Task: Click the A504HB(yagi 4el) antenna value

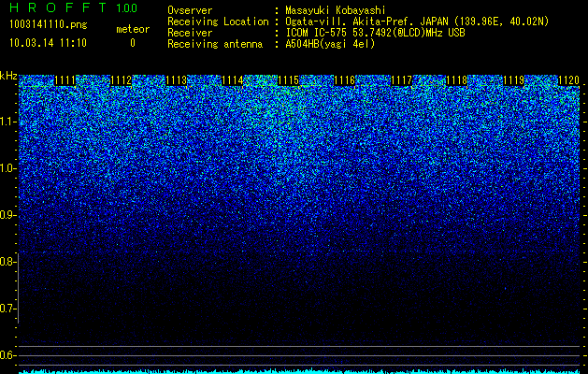Action: click(x=330, y=44)
